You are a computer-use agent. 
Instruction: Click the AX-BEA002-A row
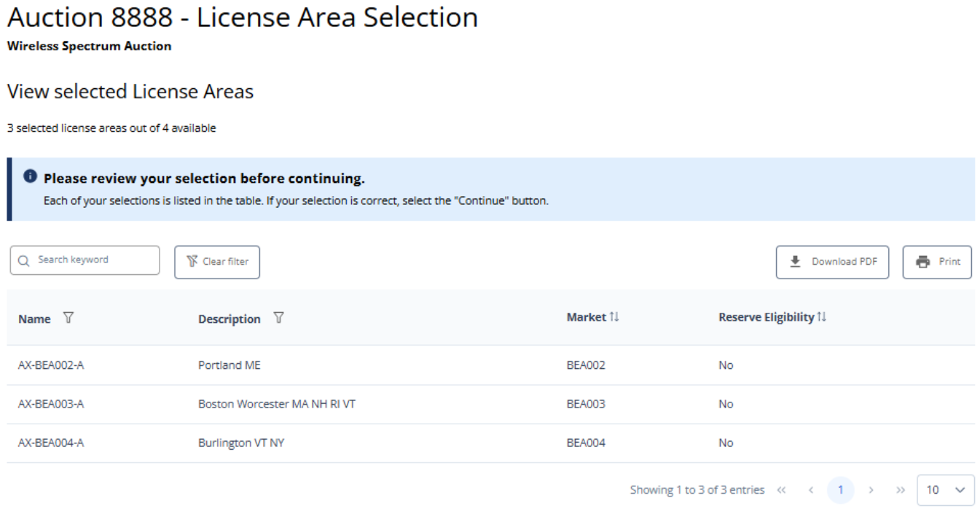pos(51,365)
